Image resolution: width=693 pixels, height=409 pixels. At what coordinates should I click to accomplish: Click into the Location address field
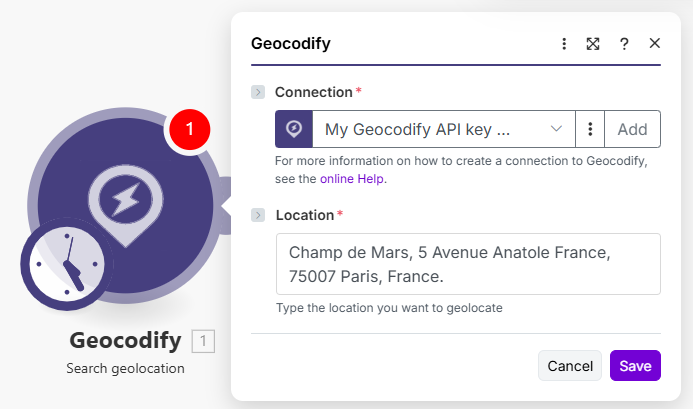468,264
